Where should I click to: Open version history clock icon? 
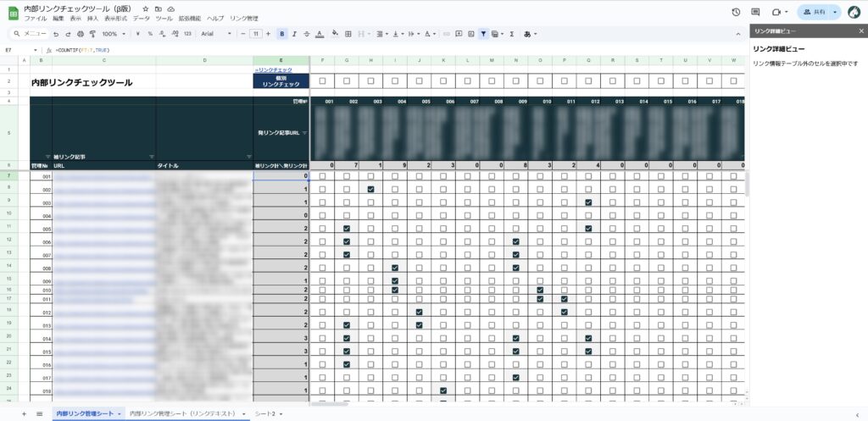(x=734, y=12)
